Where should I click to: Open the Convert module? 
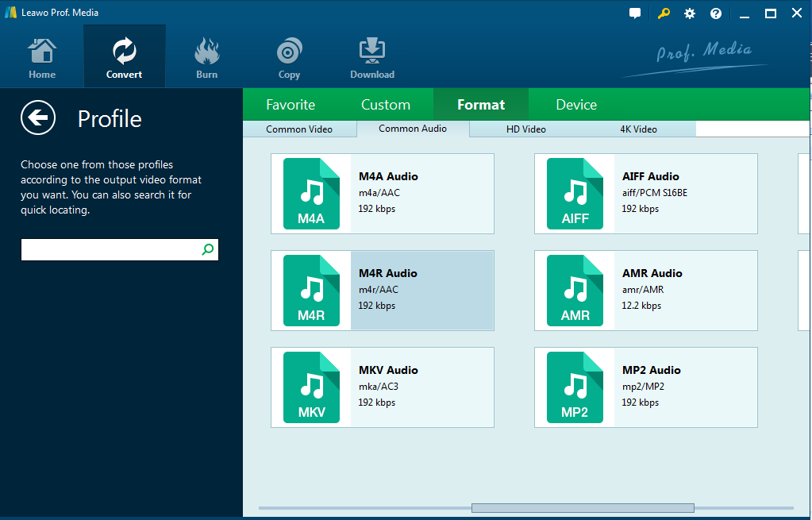click(x=125, y=56)
